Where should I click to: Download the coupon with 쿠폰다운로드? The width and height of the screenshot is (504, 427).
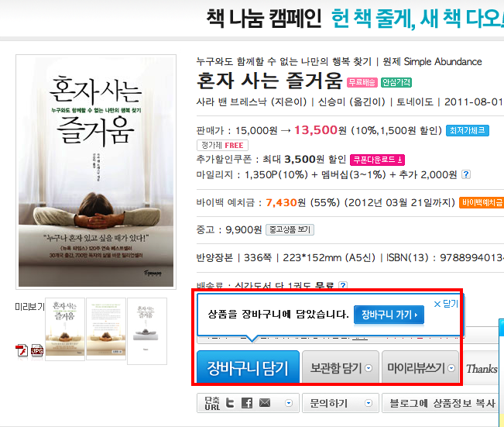[377, 160]
